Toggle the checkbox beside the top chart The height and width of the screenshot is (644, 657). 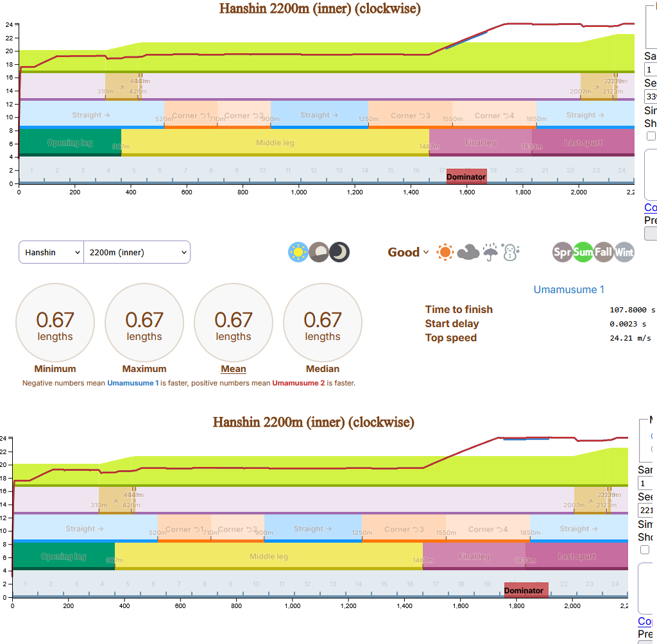pyautogui.click(x=651, y=136)
